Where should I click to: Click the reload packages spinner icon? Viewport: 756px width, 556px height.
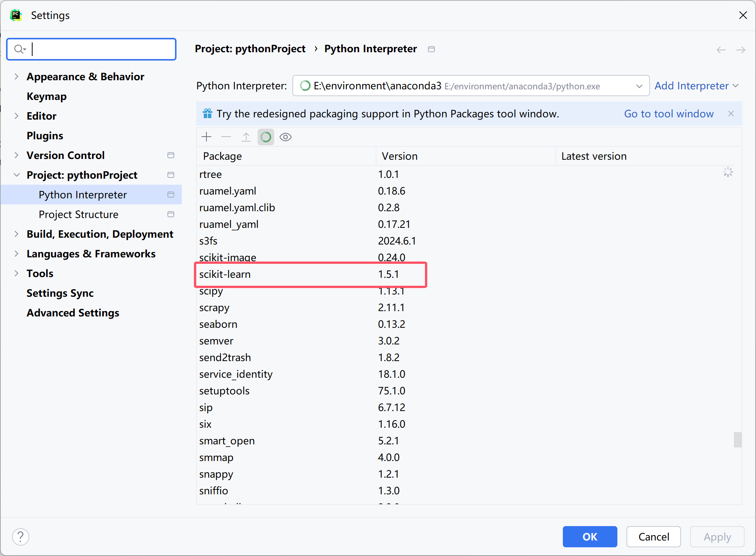click(x=266, y=137)
